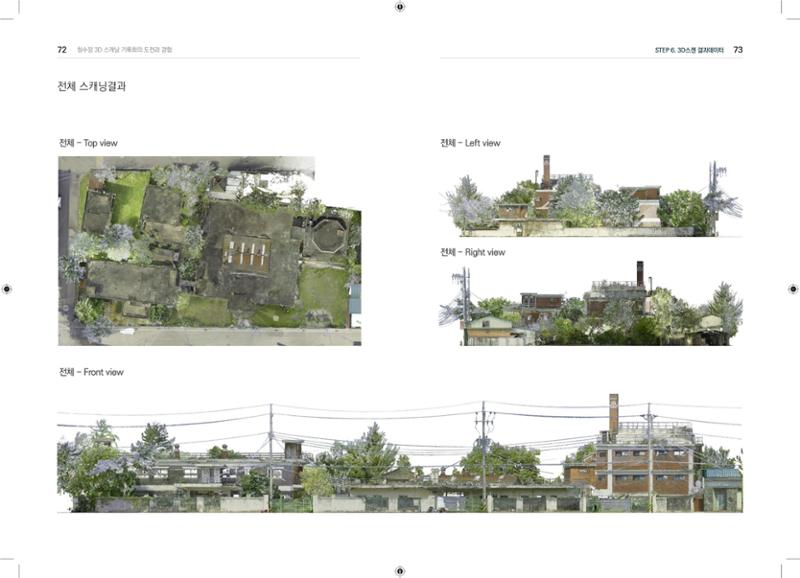Click the bright green lawn in top view
800x578 pixels.
coord(128,198)
